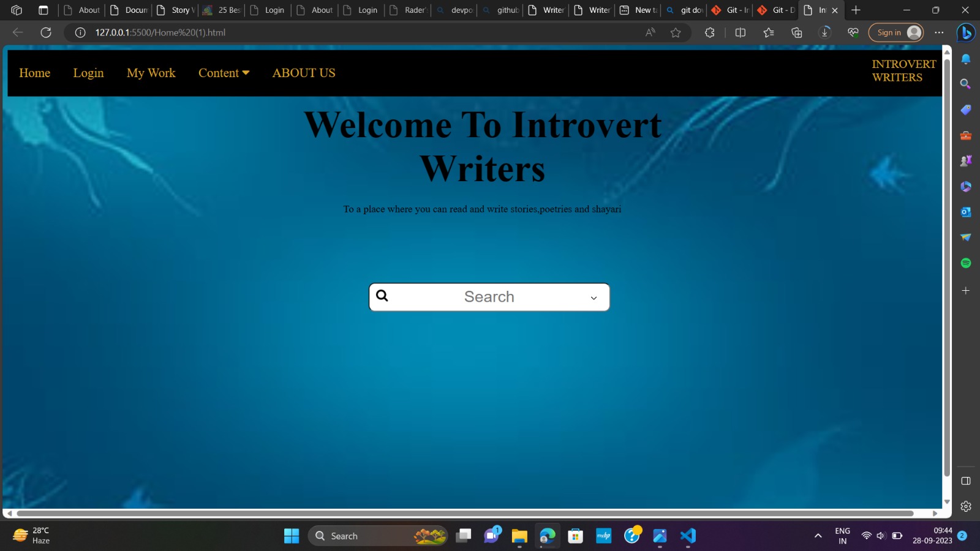Screen dimensions: 980x551
Task: Open the Collections icon
Action: 797,32
